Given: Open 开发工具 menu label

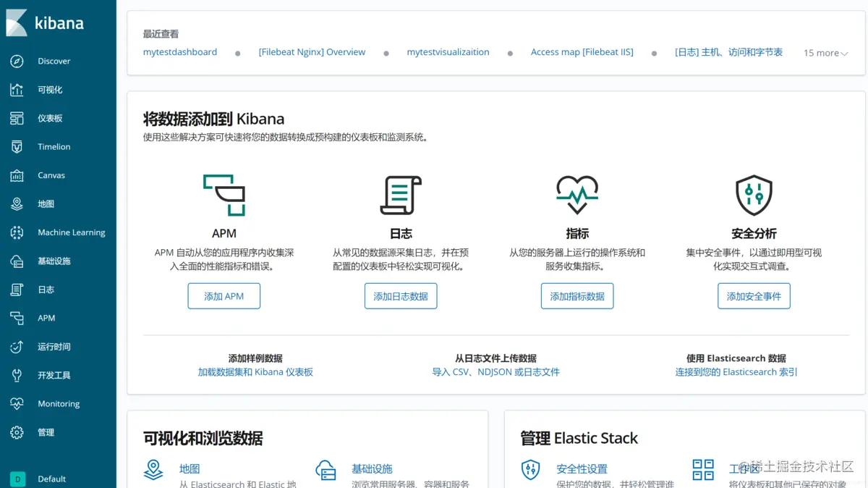Looking at the screenshot, I should coord(54,375).
